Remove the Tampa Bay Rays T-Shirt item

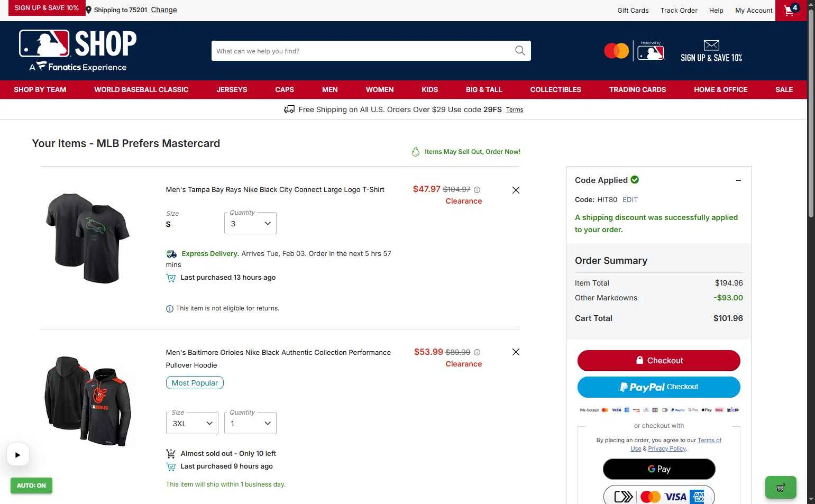pyautogui.click(x=516, y=190)
